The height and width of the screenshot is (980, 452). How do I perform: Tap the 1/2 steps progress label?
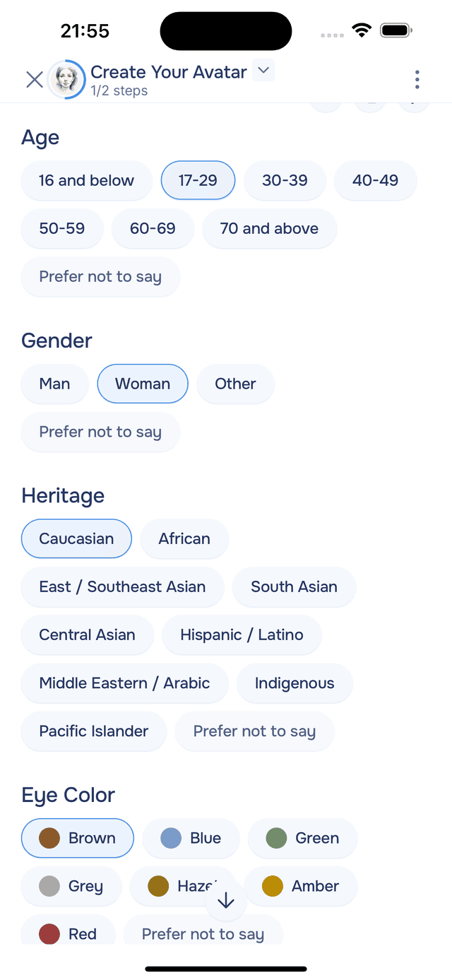coord(120,91)
